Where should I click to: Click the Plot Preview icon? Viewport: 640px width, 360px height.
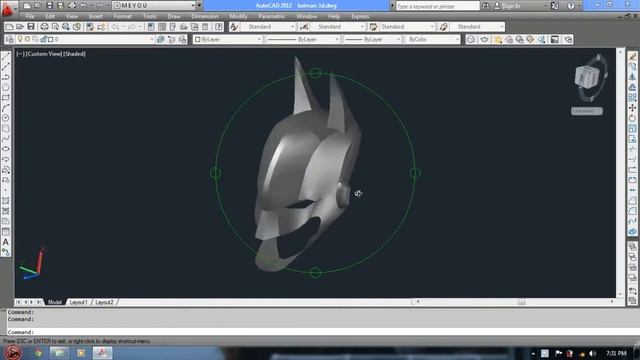[x=55, y=27]
